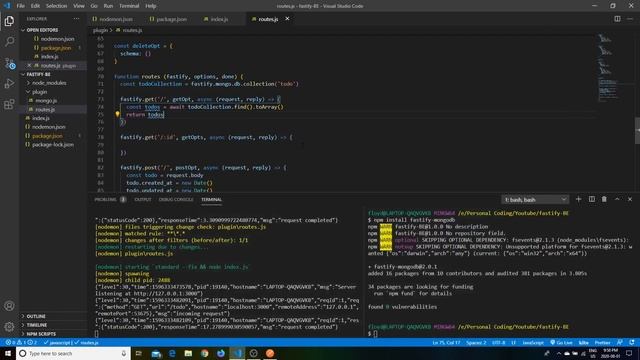Open the Run and Debug view

pos(9,84)
